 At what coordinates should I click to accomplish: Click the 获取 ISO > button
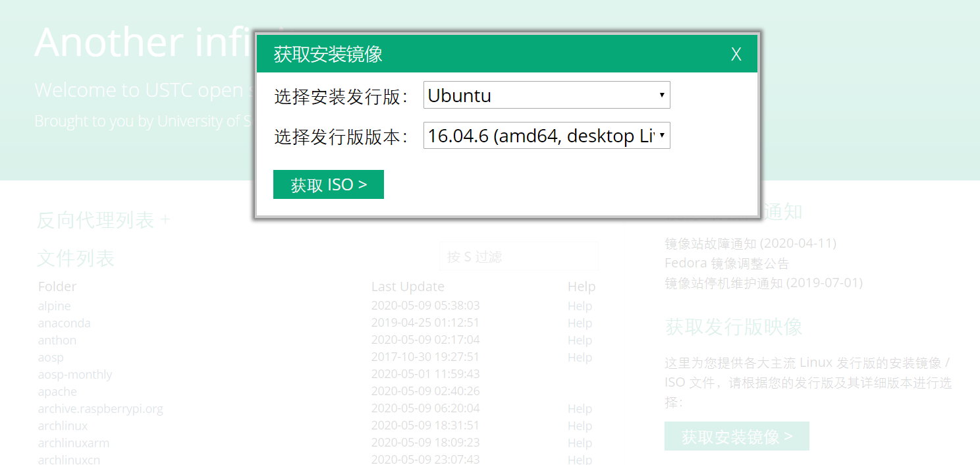(x=329, y=184)
